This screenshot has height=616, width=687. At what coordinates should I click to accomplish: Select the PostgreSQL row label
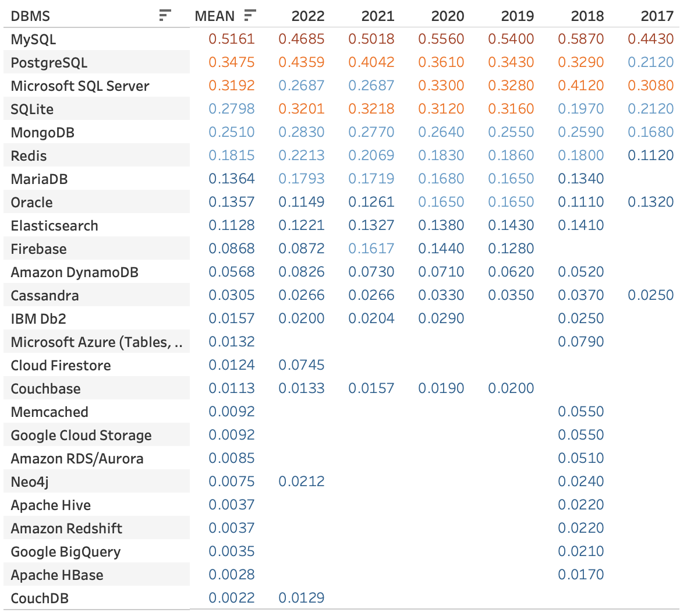point(49,63)
